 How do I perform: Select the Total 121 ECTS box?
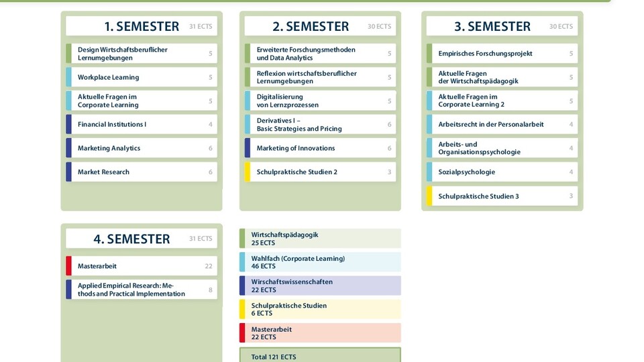(x=321, y=355)
